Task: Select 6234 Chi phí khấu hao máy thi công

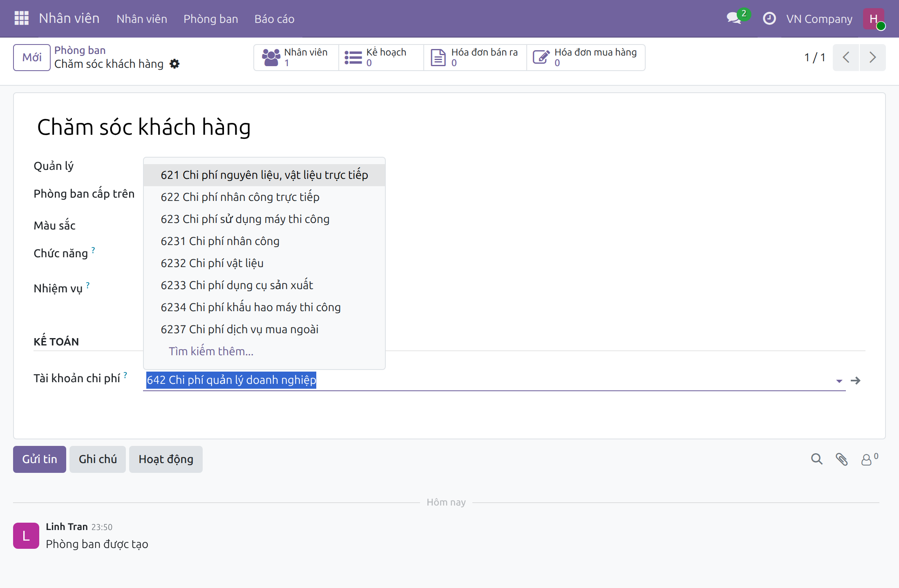Action: (x=264, y=307)
